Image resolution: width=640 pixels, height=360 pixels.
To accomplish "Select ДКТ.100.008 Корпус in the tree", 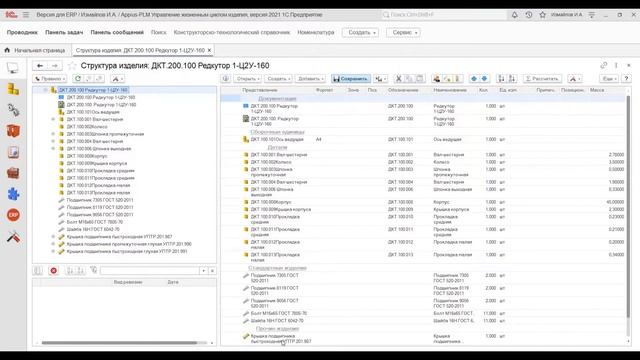I will [87, 156].
